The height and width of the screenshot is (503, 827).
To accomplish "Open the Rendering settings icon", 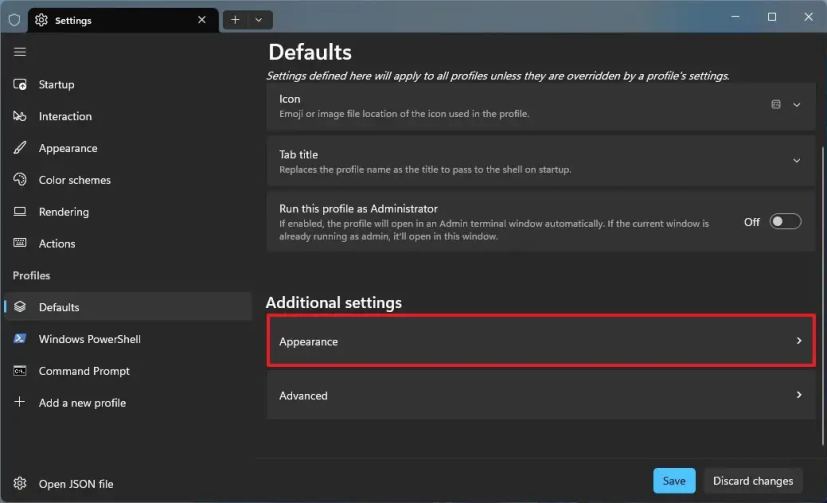I will (x=20, y=212).
